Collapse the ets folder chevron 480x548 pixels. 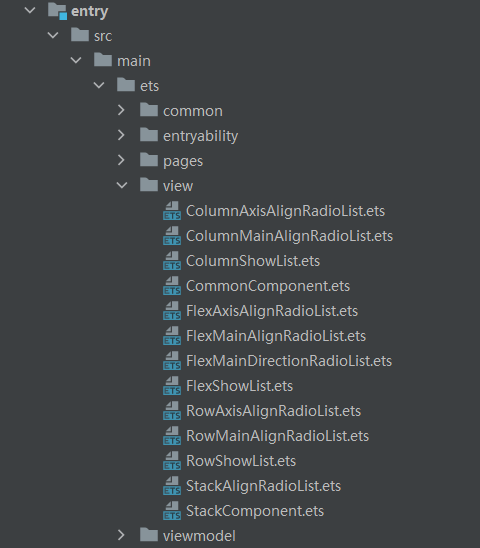99,85
